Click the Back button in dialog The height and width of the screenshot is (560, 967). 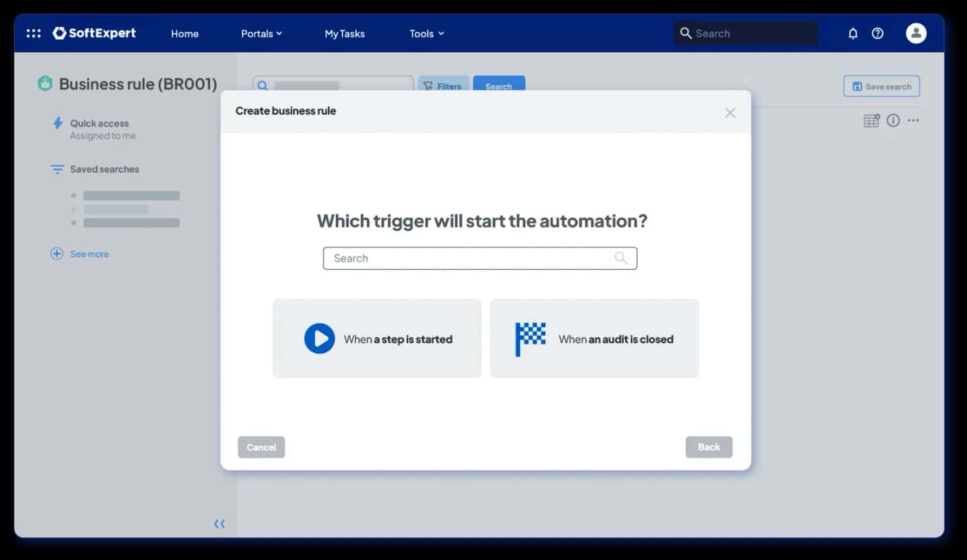709,447
